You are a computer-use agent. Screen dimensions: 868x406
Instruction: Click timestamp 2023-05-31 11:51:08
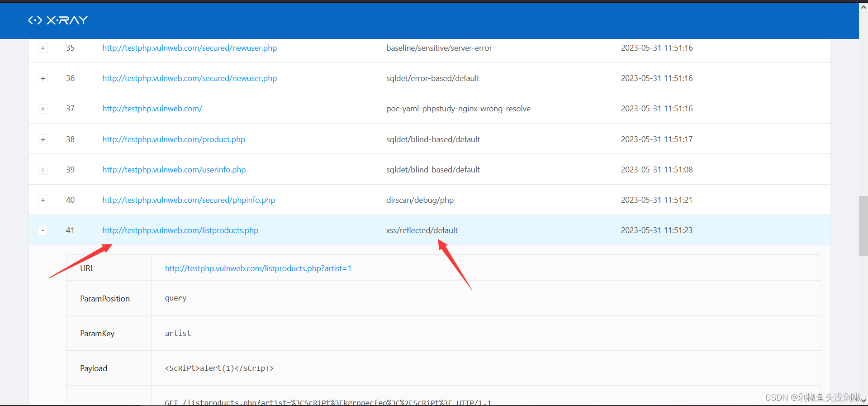point(657,170)
